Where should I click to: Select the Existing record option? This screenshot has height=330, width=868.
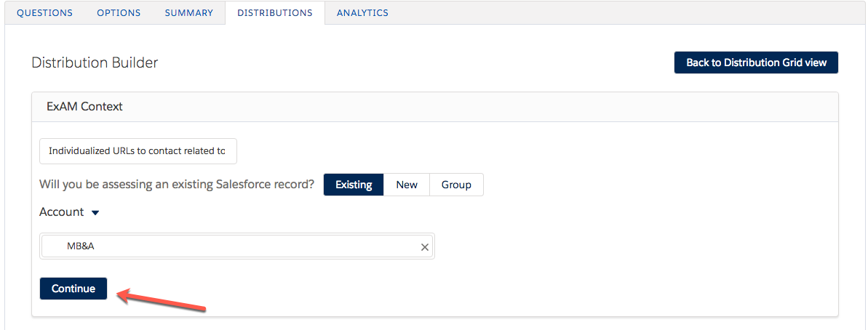tap(354, 185)
